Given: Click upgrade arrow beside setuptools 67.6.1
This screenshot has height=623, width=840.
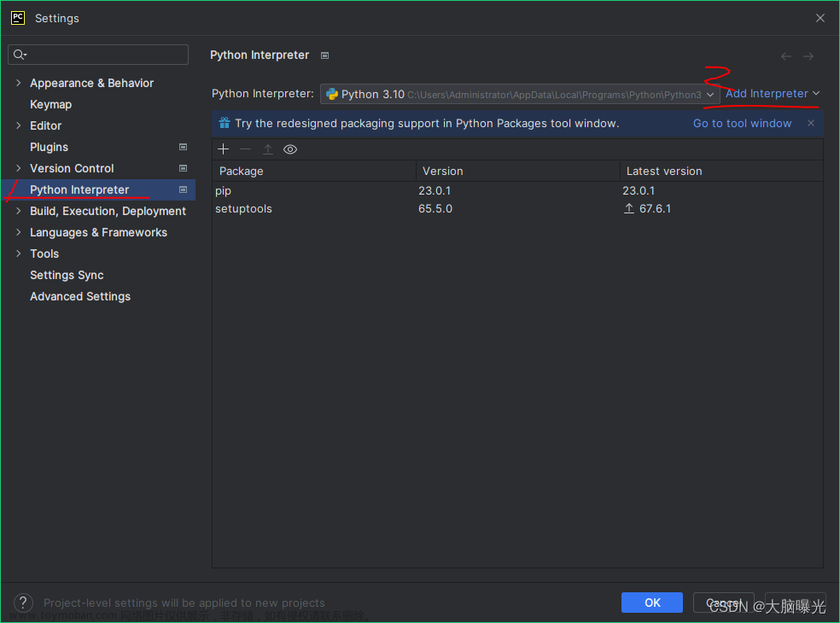Looking at the screenshot, I should click(629, 208).
